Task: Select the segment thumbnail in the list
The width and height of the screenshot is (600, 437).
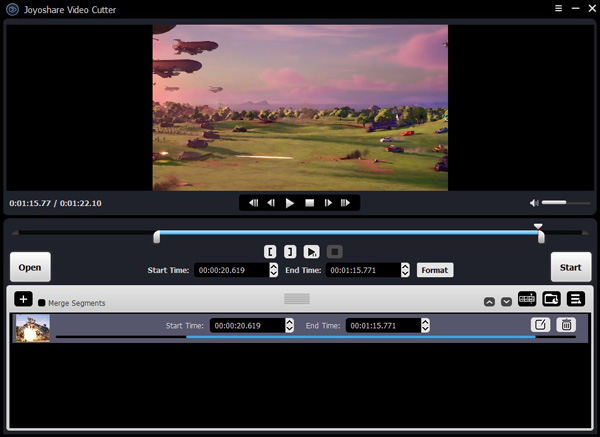Action: (33, 328)
